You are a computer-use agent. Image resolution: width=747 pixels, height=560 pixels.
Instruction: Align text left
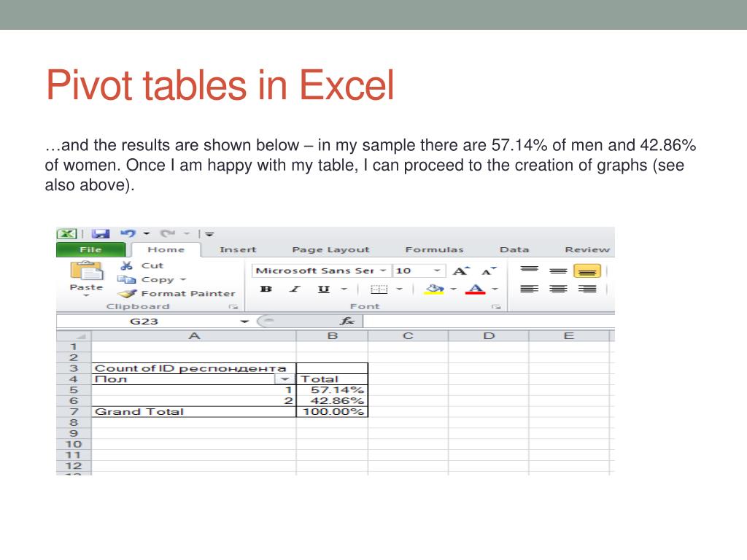[x=530, y=289]
